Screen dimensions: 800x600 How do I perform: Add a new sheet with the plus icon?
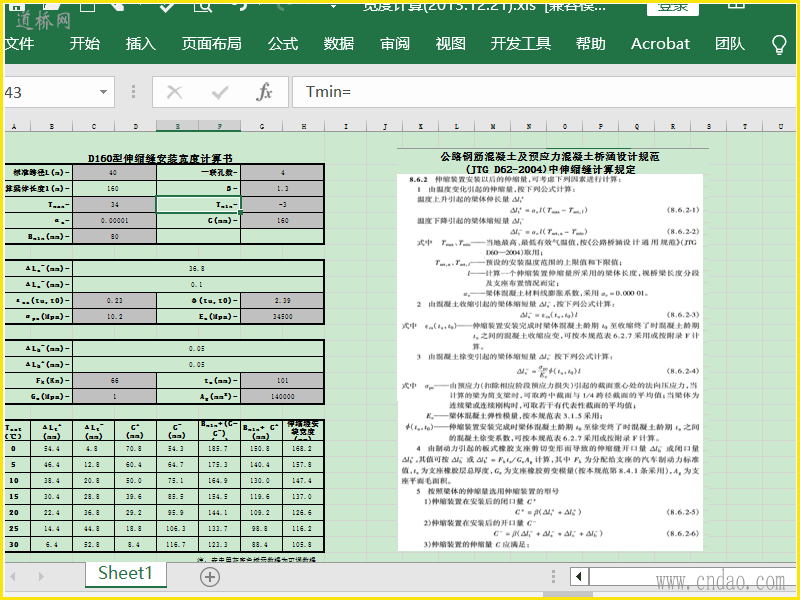(x=210, y=577)
